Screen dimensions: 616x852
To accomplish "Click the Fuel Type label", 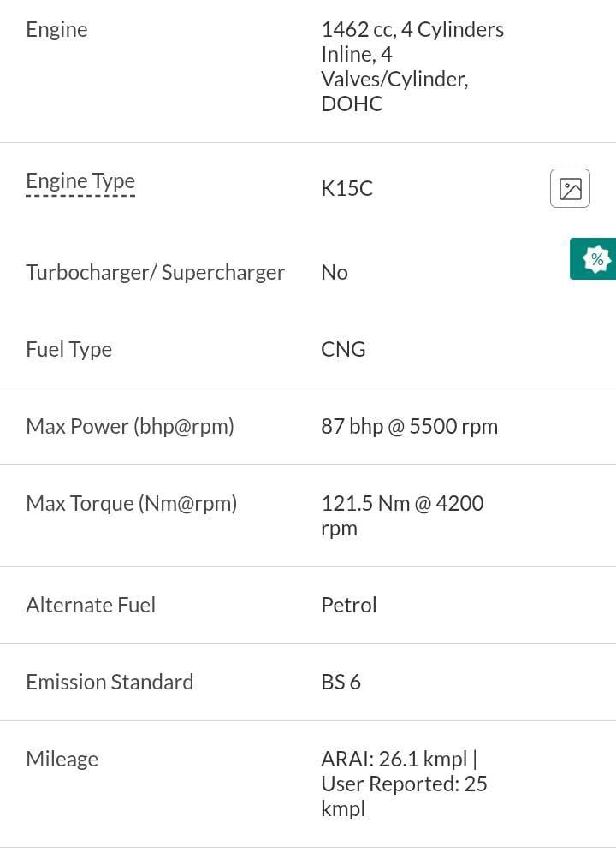I will pos(68,349).
